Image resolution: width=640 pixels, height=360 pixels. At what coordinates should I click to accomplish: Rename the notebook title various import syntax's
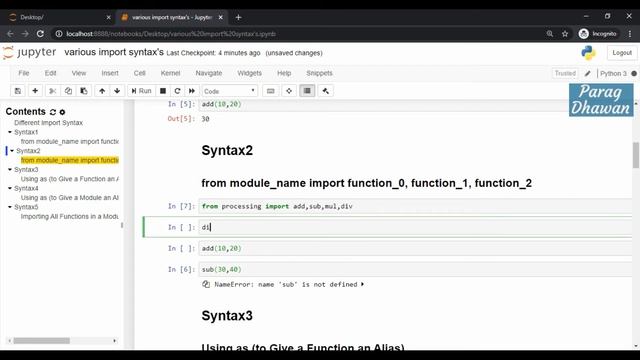114,52
